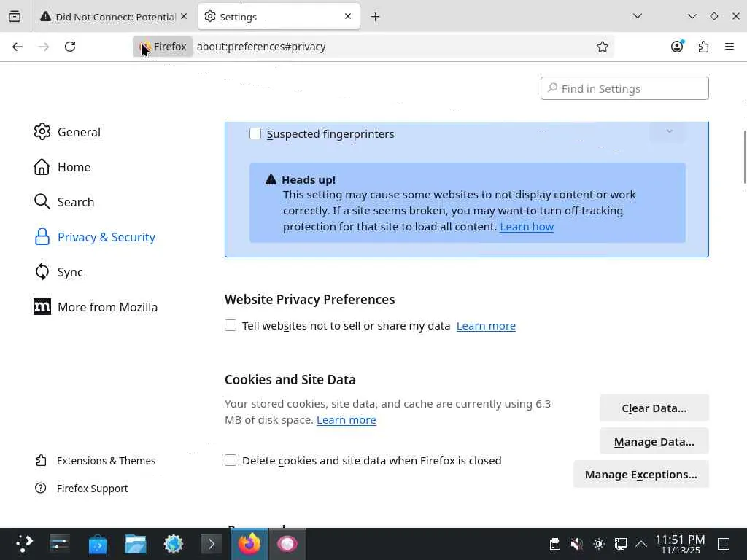Enable Delete cookies when Firefox is closed
Image resolution: width=747 pixels, height=560 pixels.
[x=231, y=460]
